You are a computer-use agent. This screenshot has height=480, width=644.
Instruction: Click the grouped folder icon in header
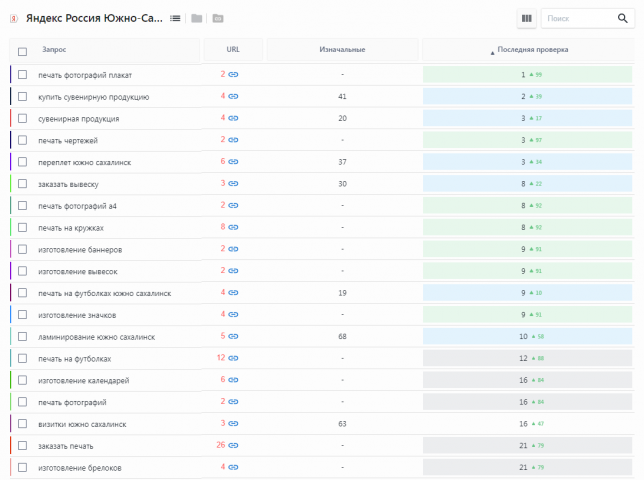(x=218, y=18)
